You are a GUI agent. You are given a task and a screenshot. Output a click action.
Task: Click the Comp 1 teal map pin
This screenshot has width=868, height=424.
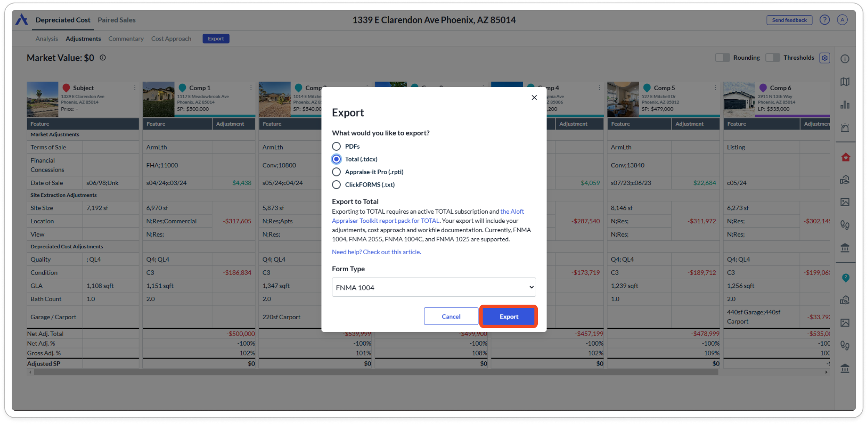pyautogui.click(x=182, y=88)
